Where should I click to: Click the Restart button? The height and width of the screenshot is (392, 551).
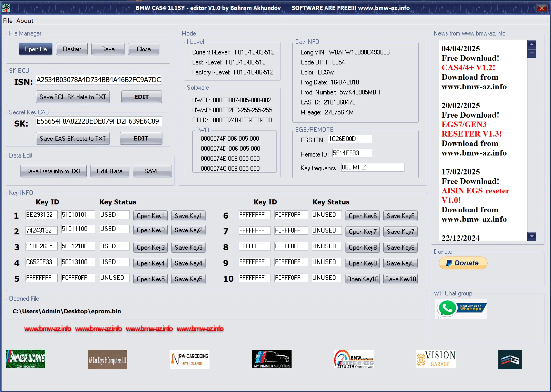(72, 49)
